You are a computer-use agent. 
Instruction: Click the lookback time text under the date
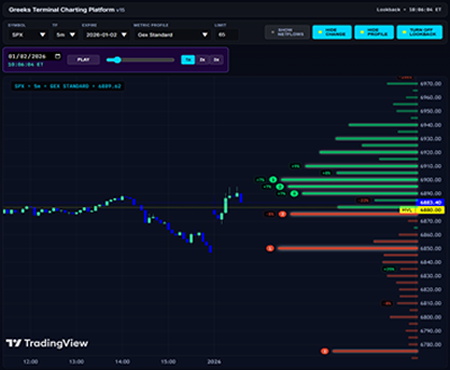click(x=26, y=64)
